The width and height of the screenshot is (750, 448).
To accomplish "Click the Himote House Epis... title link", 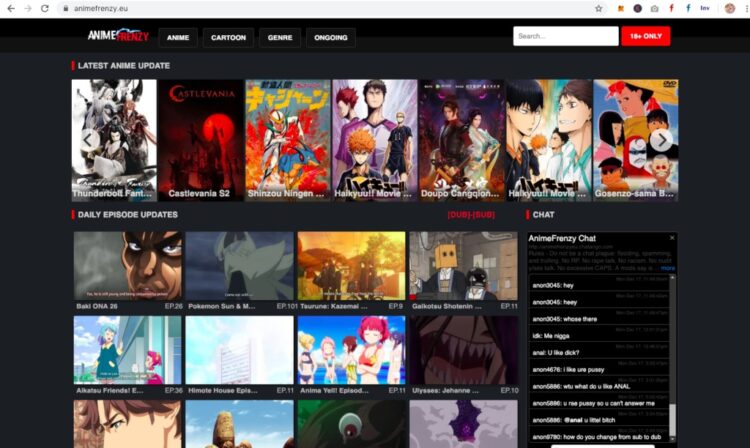I will tap(222, 390).
